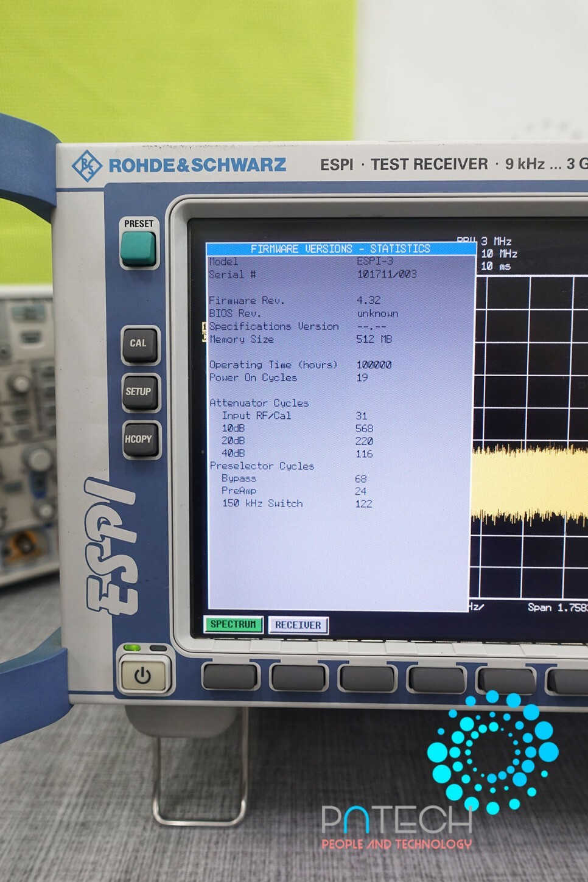Click the 10 ms sweep time readout
Screen dimensions: 588x882
point(495,266)
